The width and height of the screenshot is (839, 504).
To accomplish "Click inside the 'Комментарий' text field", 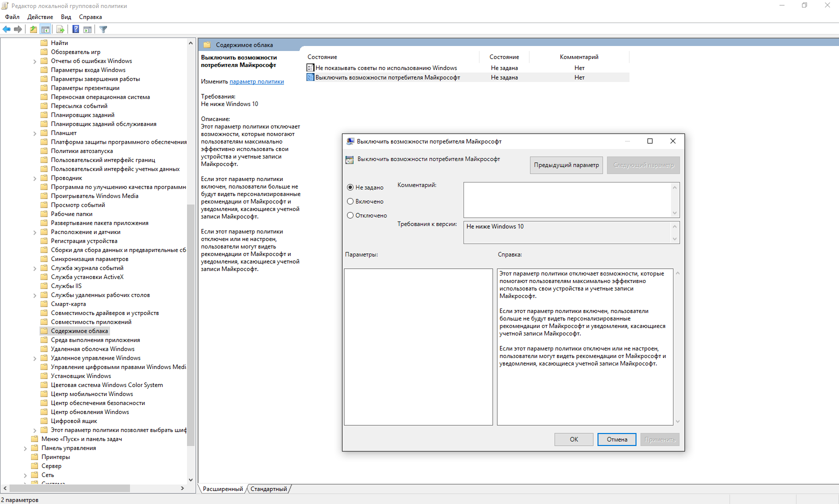I will tap(567, 199).
